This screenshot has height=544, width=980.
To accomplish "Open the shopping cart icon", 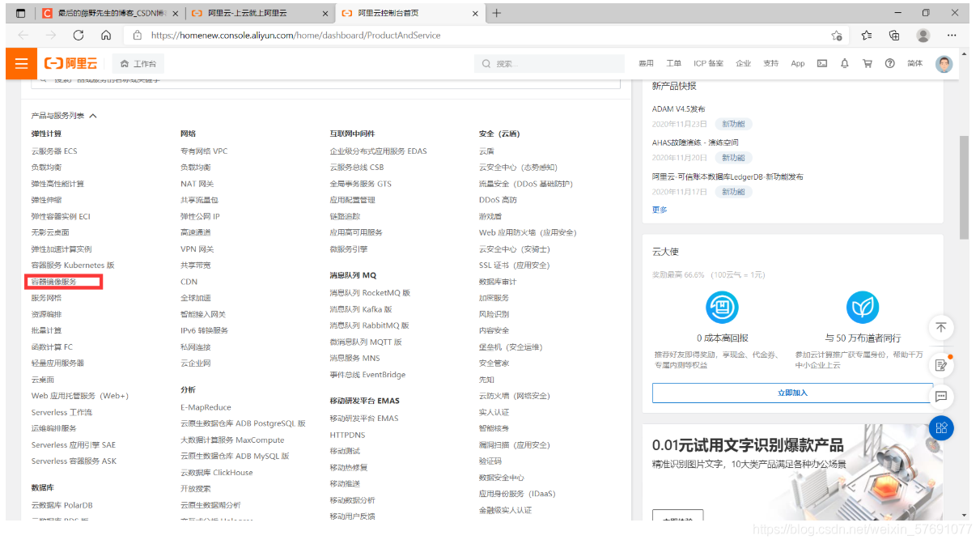I will click(x=868, y=63).
